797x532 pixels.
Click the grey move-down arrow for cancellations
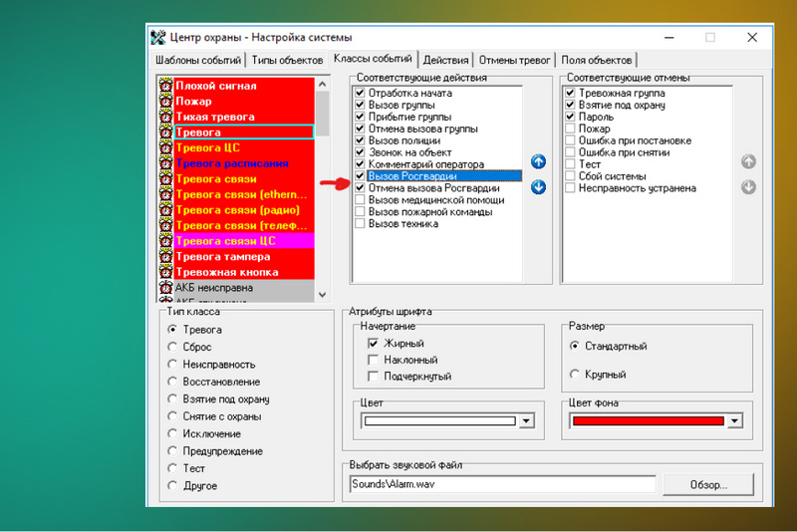pos(749,187)
